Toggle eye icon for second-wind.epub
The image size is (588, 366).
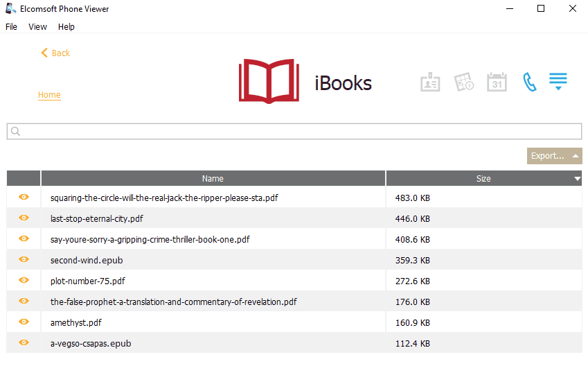[24, 259]
